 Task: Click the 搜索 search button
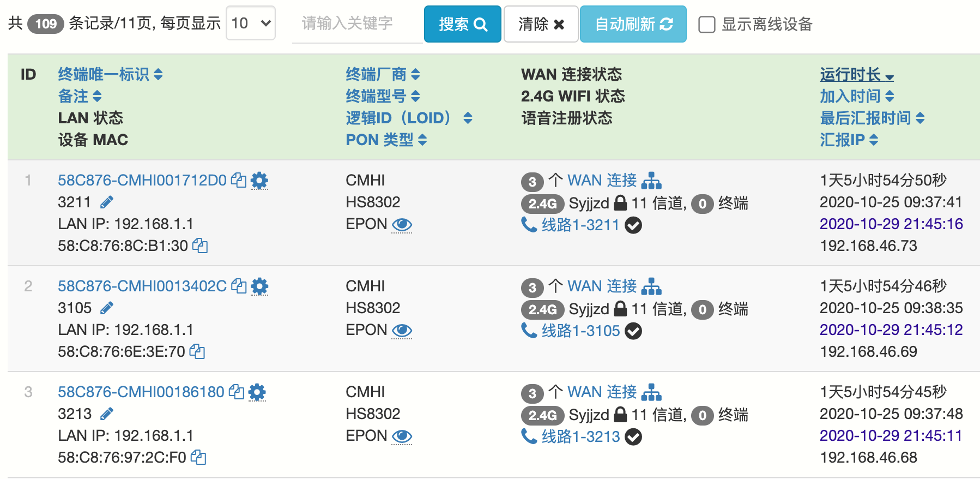(462, 25)
